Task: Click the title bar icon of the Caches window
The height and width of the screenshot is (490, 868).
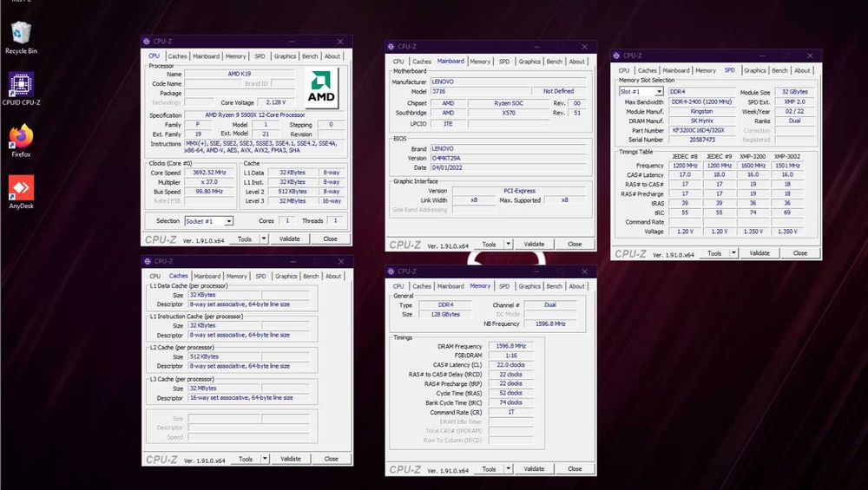Action: pos(147,261)
